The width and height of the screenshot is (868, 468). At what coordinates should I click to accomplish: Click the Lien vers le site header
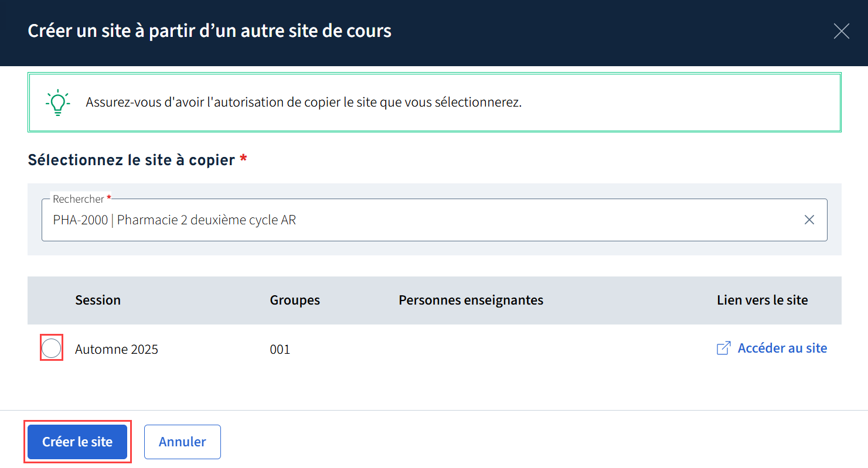(762, 300)
